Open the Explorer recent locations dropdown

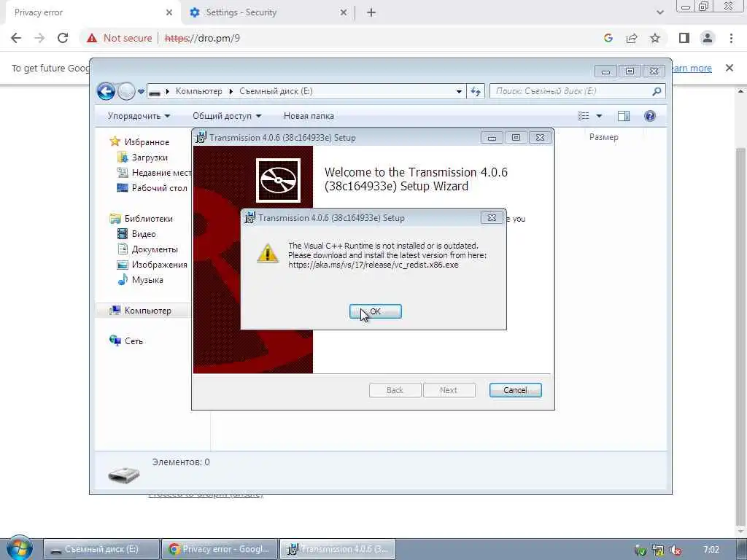point(141,91)
